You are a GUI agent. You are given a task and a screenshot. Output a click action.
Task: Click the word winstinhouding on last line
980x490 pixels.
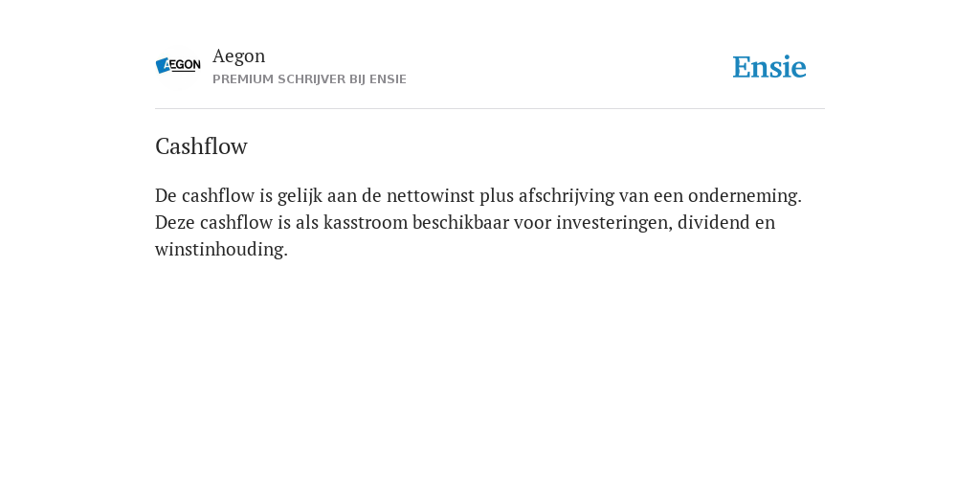tap(221, 250)
